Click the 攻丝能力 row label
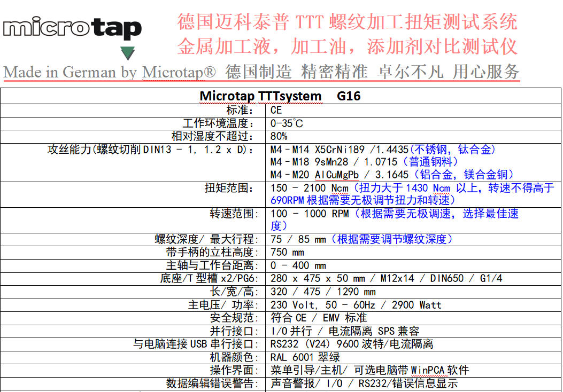Screen dimensions: 563x392 (150, 150)
